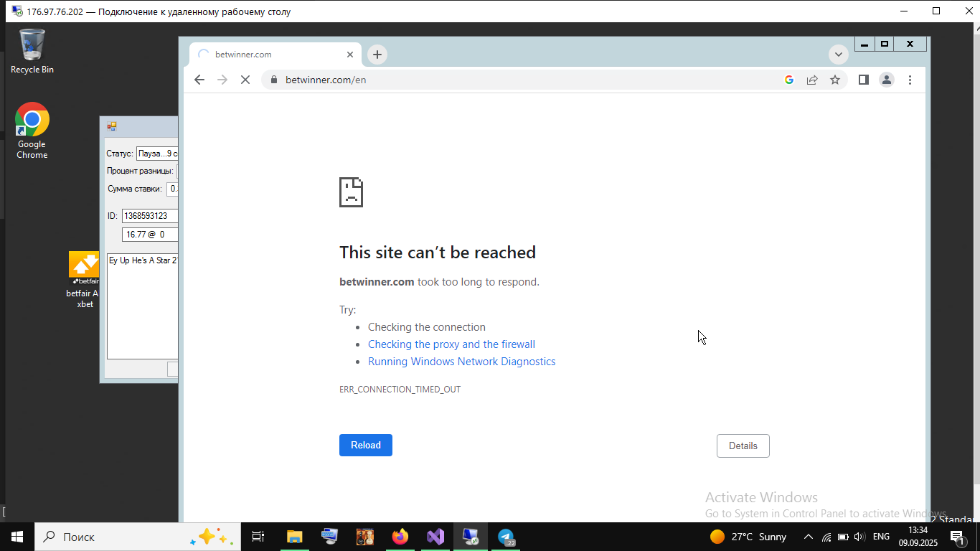This screenshot has height=551, width=980.
Task: Open the Google Chrome desktop shortcut
Action: coord(32,131)
